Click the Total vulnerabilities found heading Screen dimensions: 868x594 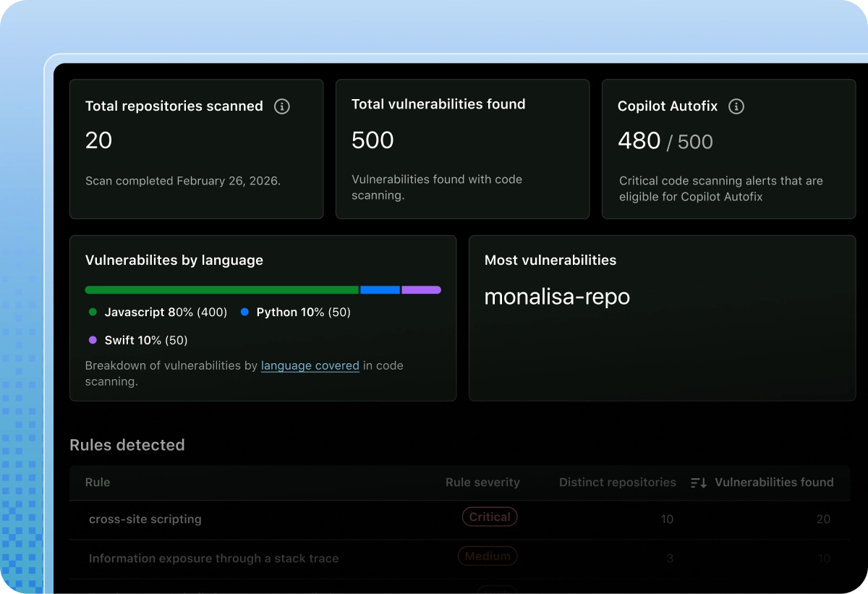click(438, 104)
